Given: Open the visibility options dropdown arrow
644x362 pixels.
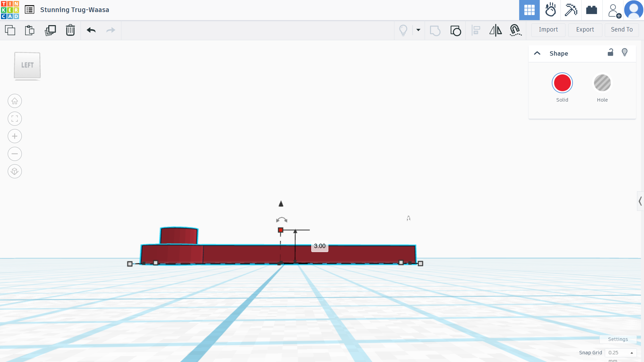Looking at the screenshot, I should pos(418,30).
